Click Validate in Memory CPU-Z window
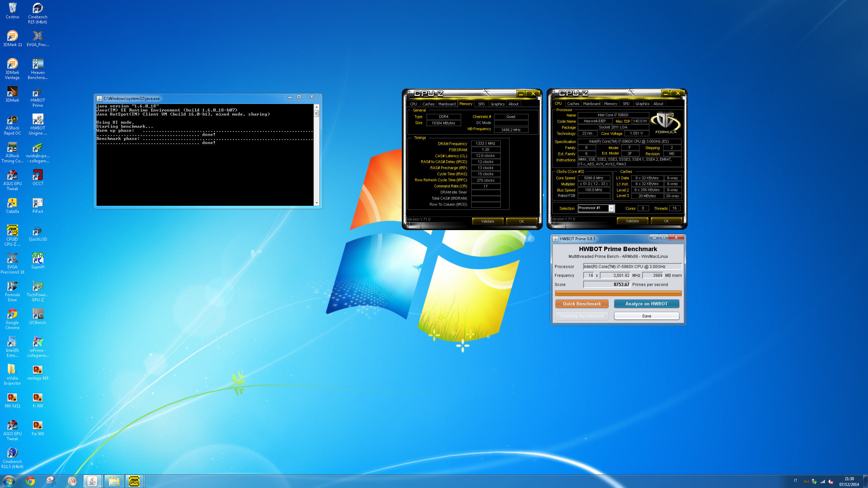 click(x=488, y=221)
